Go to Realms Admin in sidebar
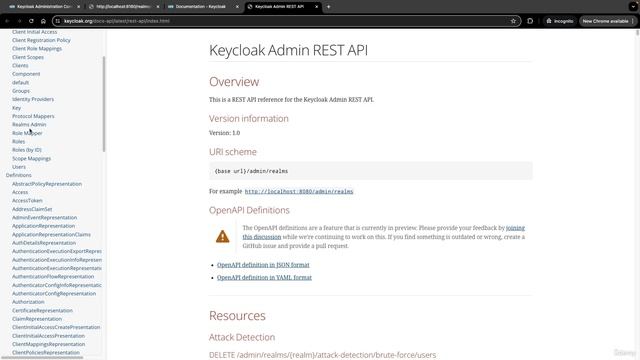Viewport: 640px width, 360px height. (29, 124)
